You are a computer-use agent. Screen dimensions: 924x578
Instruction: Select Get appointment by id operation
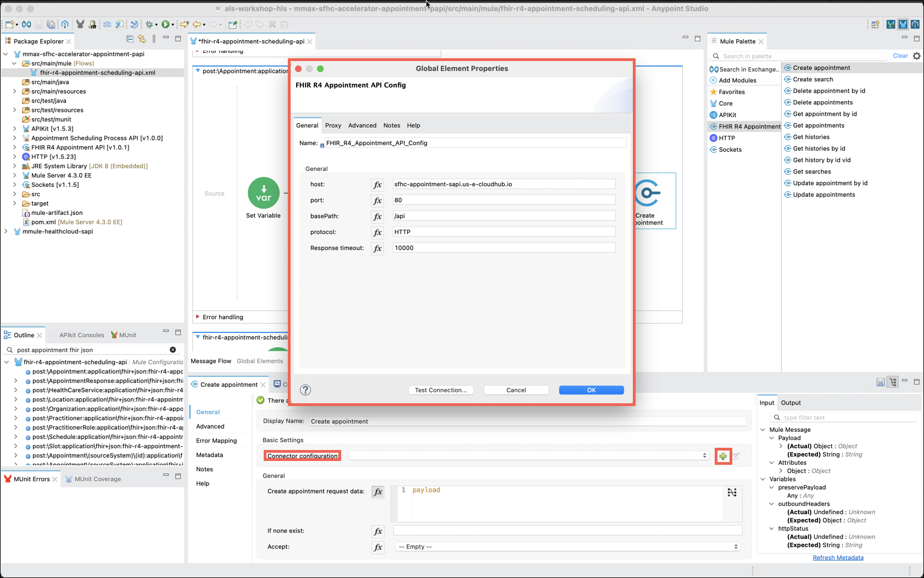(x=825, y=114)
